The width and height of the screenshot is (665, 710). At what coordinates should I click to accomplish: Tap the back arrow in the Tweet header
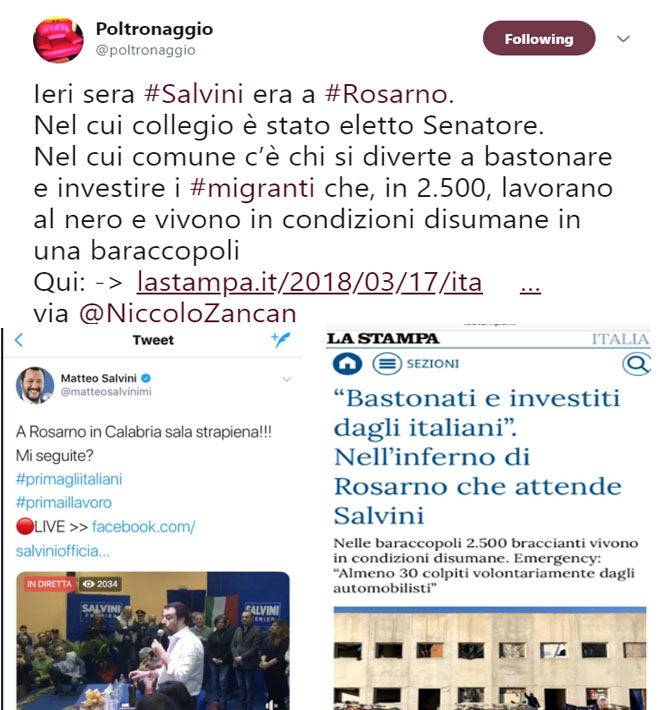tap(19, 340)
